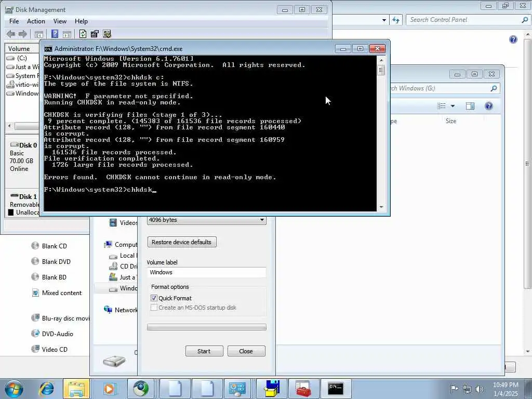The height and width of the screenshot is (399, 532).
Task: Click the Forward arrow in Disk Management toolbar
Action: 23,34
